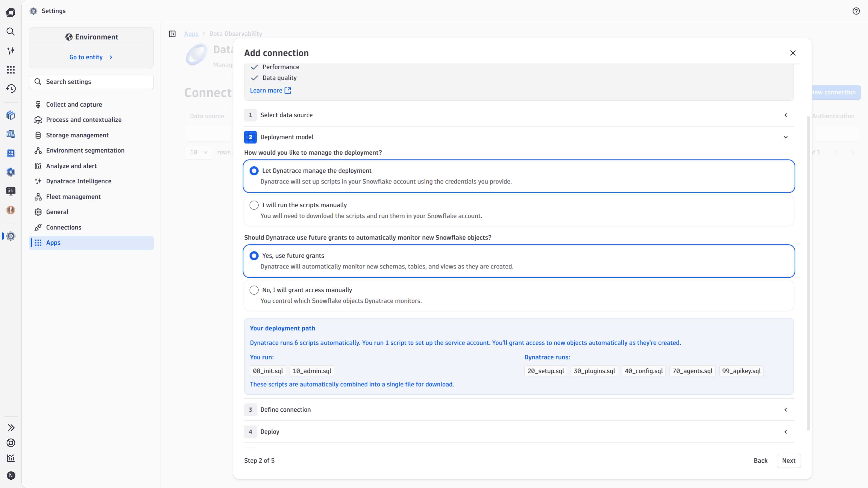Click Go to entity chevron link
The height and width of the screenshot is (488, 868).
pos(91,57)
